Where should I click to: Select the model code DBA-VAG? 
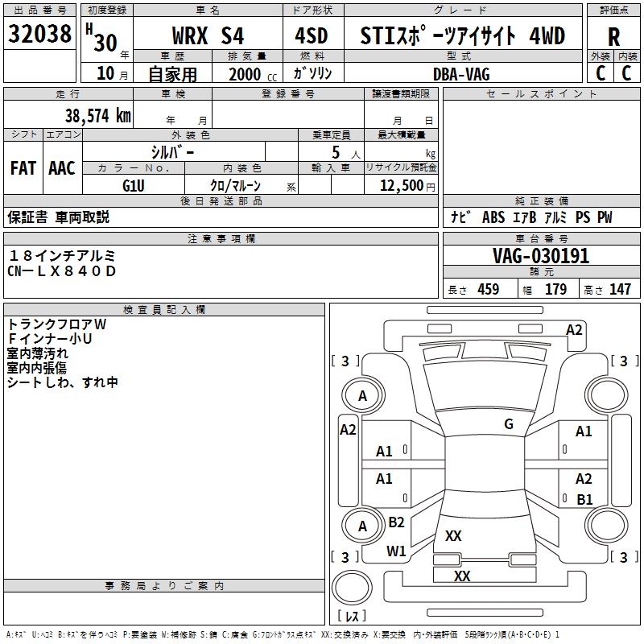click(x=461, y=74)
